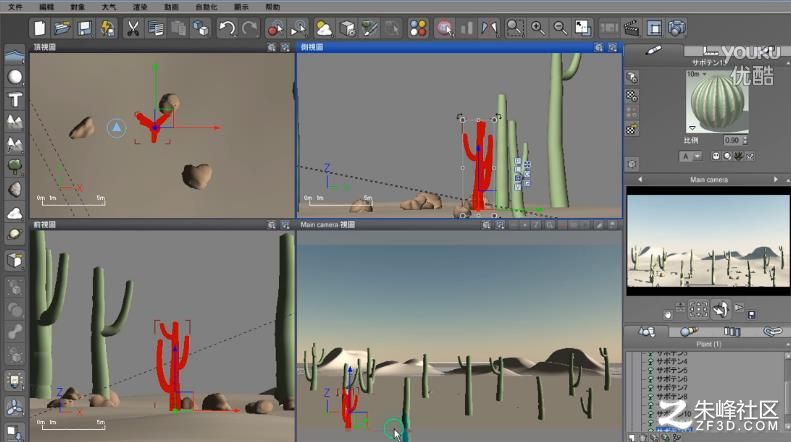This screenshot has height=442, width=791.
Task: Toggle maximize icon in top view header
Action: (285, 47)
